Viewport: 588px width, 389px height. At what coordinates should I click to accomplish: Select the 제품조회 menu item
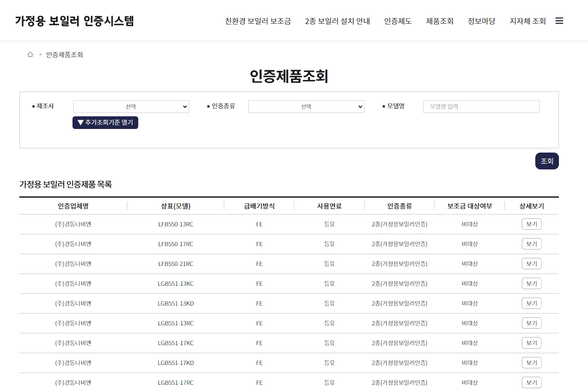(x=439, y=21)
